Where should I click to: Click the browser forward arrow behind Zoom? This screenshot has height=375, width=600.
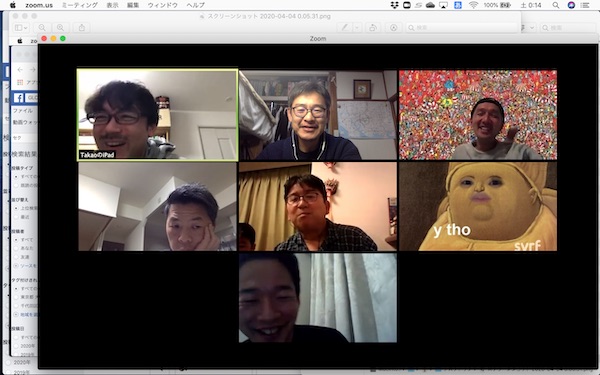(x=33, y=70)
